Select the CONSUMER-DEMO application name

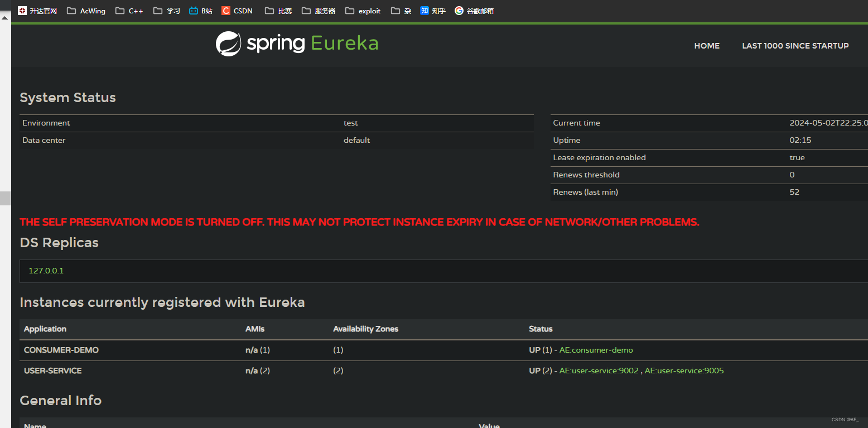point(61,350)
